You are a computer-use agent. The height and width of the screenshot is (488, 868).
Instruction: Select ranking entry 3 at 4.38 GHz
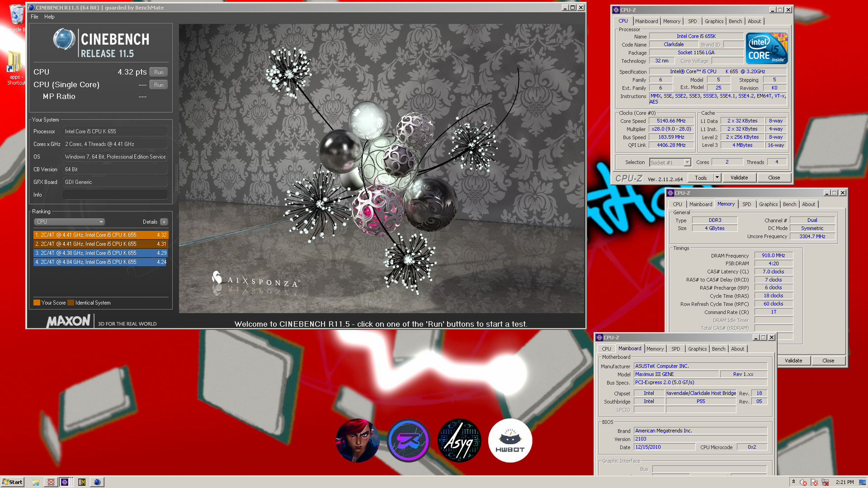(x=100, y=253)
